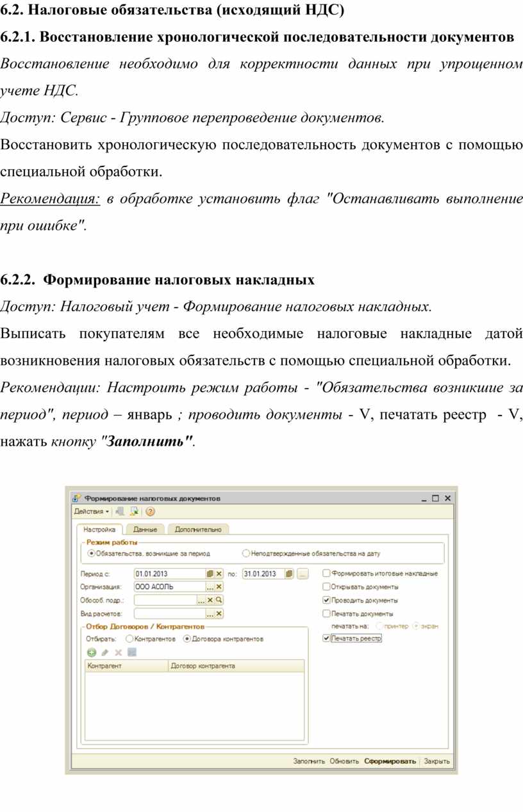The height and width of the screenshot is (812, 523).
Task: Toggle Печатать реестр checkbox
Action: (326, 638)
